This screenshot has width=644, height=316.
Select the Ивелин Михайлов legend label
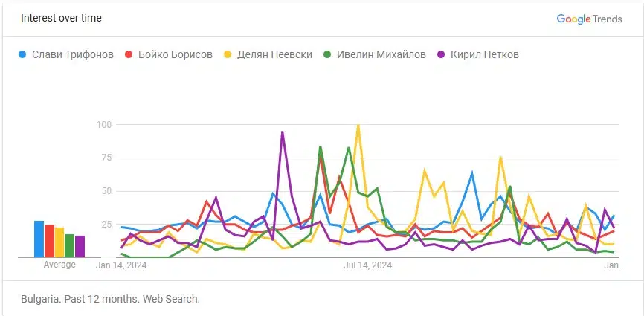(380, 55)
